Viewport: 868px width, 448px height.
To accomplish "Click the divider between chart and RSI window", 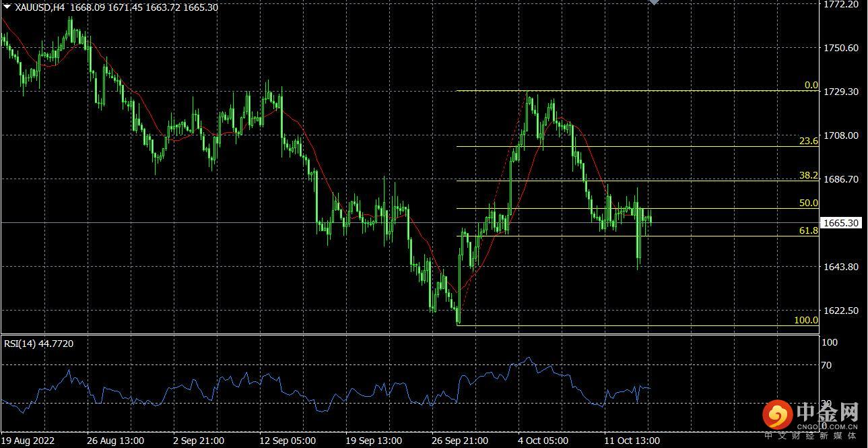I will 409,334.
